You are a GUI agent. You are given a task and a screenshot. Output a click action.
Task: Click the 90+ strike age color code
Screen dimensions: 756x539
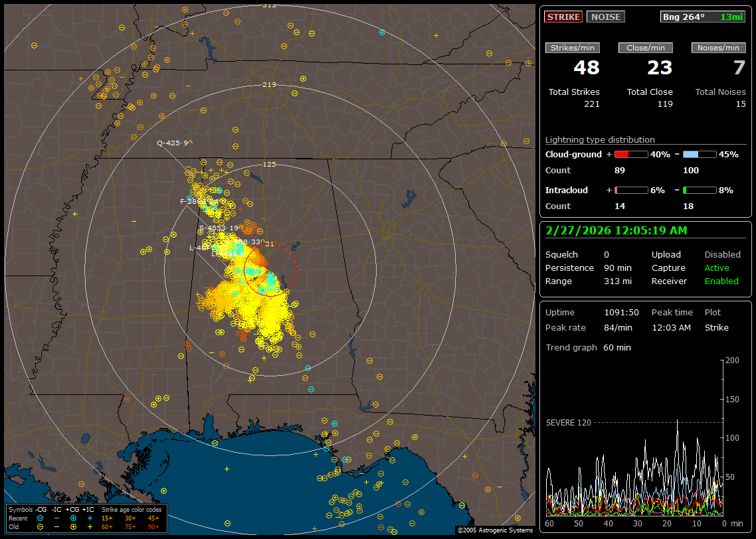tap(153, 526)
